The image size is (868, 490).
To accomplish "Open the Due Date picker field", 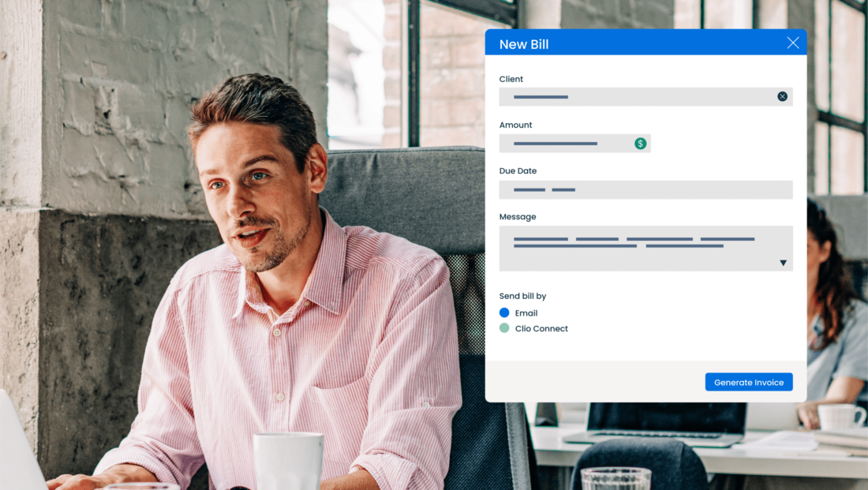I will pos(645,189).
